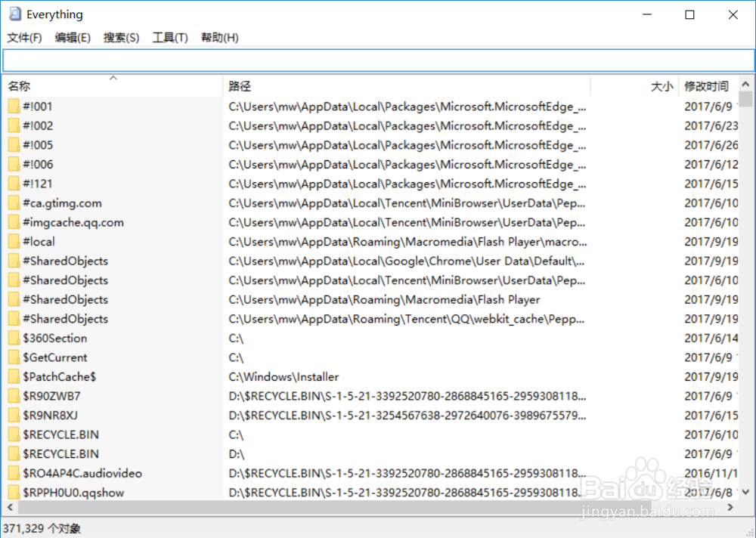Select folder icon of #imgcache.qq.com

pos(14,221)
